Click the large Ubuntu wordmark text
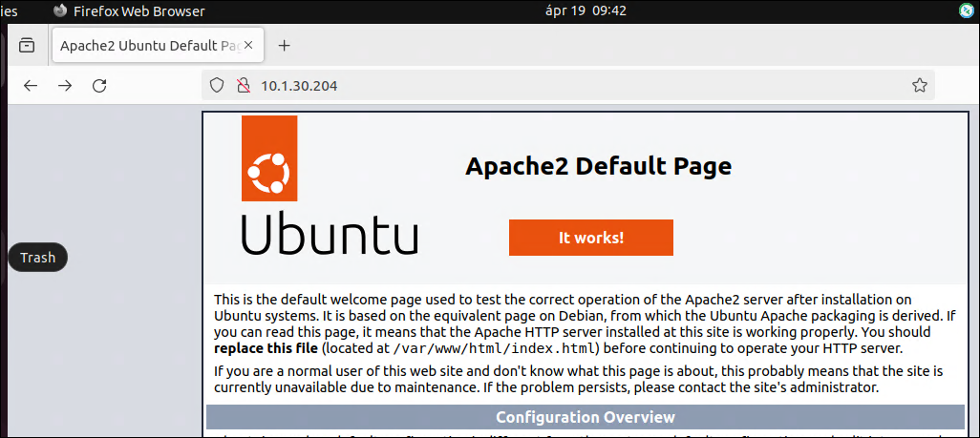Image resolution: width=980 pixels, height=438 pixels. click(330, 234)
